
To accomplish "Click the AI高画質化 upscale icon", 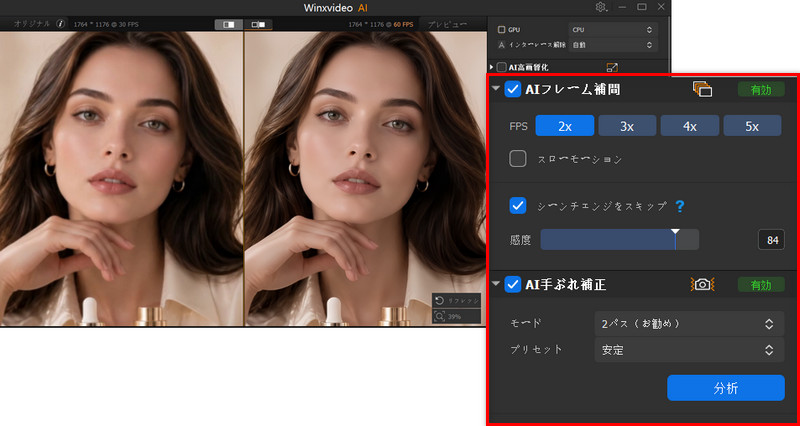I will (x=612, y=67).
